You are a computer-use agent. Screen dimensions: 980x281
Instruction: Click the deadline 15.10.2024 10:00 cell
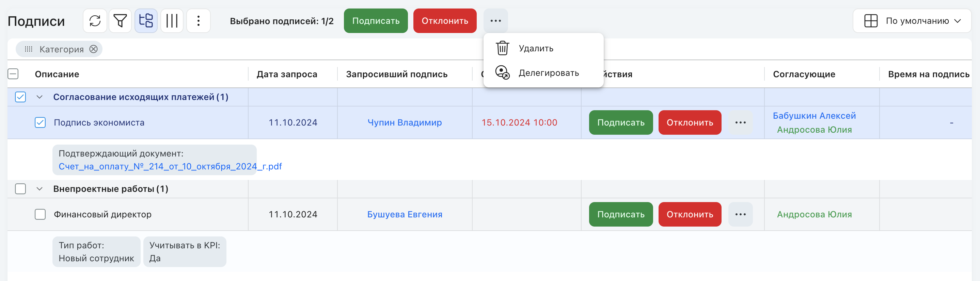[x=519, y=122]
